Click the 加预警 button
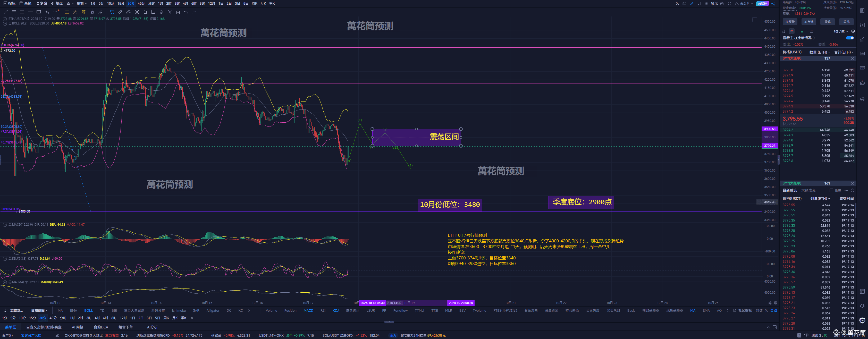 click(x=790, y=22)
